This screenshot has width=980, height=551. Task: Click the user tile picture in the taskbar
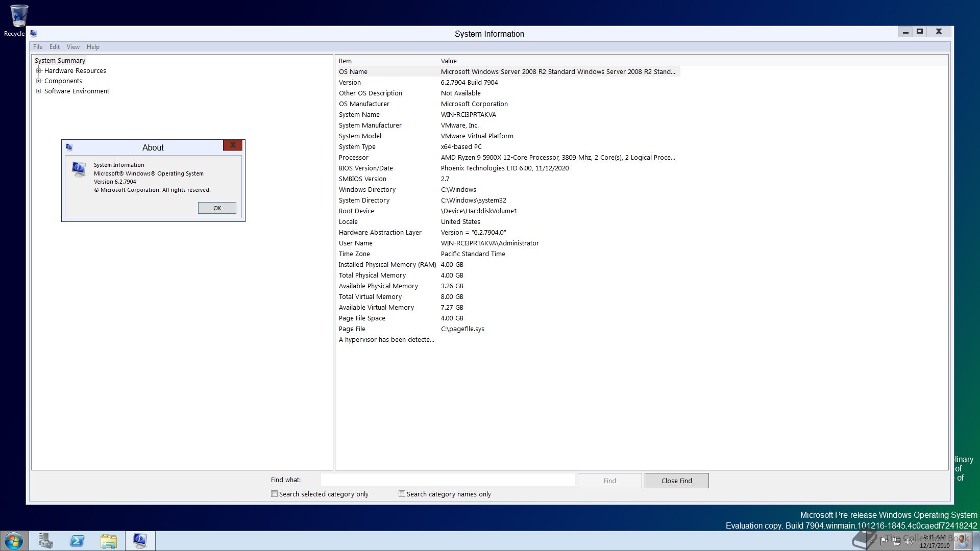coord(962,541)
